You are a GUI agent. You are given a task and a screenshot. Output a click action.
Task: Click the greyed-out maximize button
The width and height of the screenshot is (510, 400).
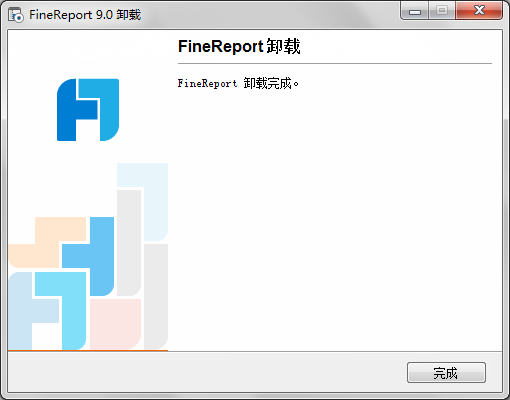pyautogui.click(x=442, y=10)
